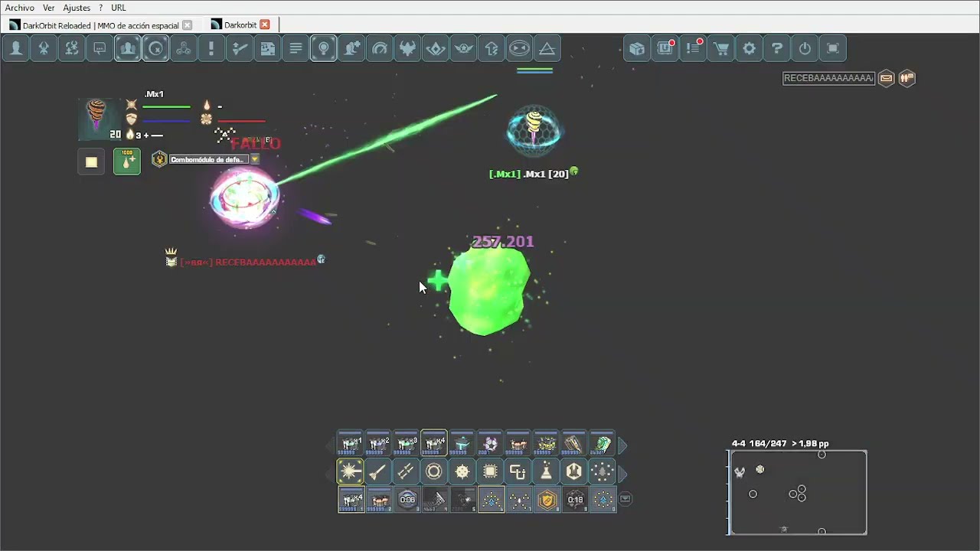Screen dimensions: 980x551
Task: Select the flask tech category icon
Action: click(x=546, y=471)
